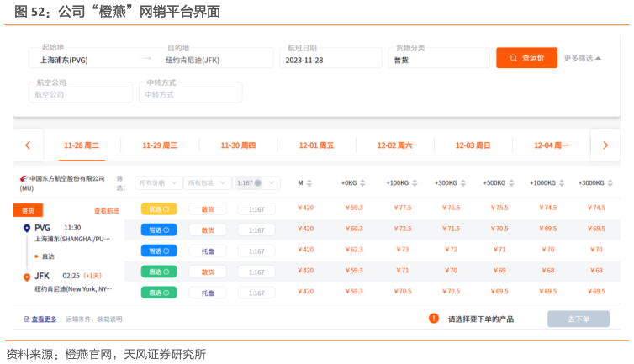Select the 11-30 周四 date tab

tap(238, 145)
